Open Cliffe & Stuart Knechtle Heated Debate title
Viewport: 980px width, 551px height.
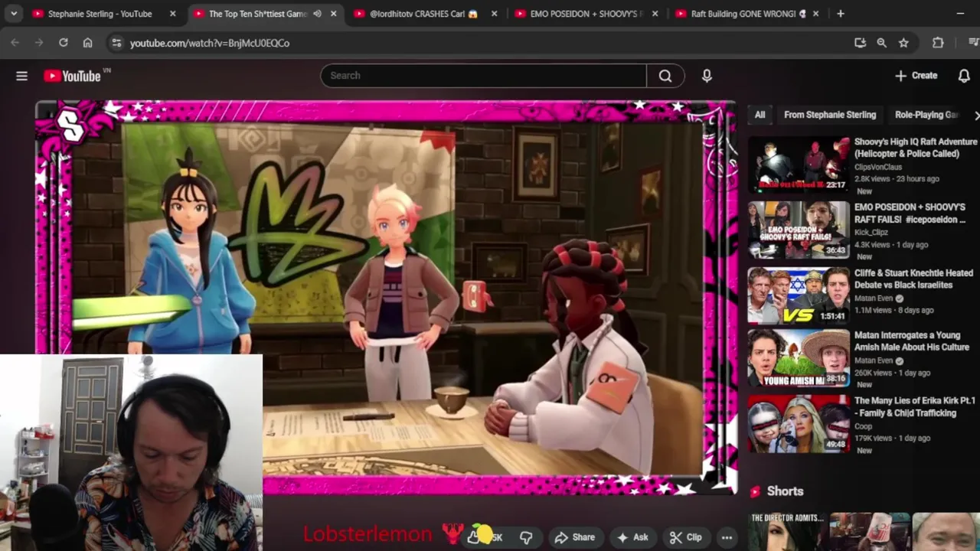pos(913,279)
